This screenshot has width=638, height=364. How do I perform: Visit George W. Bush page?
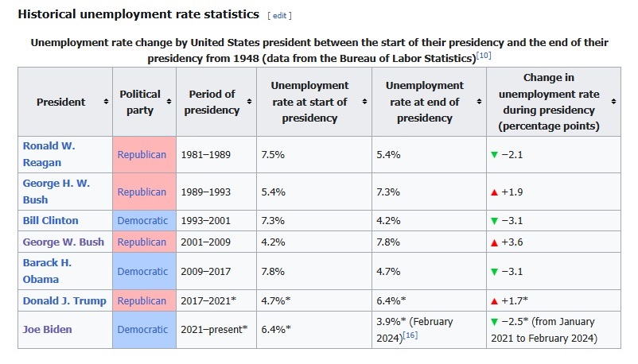(63, 242)
